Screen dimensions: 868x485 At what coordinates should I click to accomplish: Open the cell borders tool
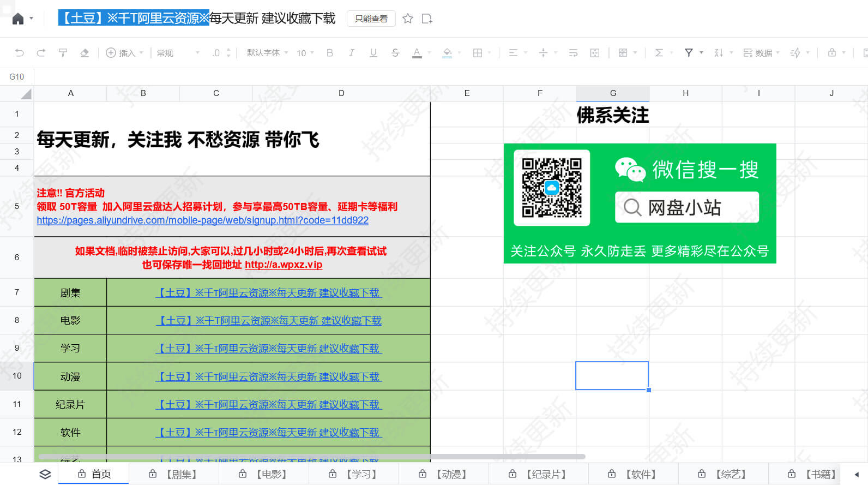478,53
